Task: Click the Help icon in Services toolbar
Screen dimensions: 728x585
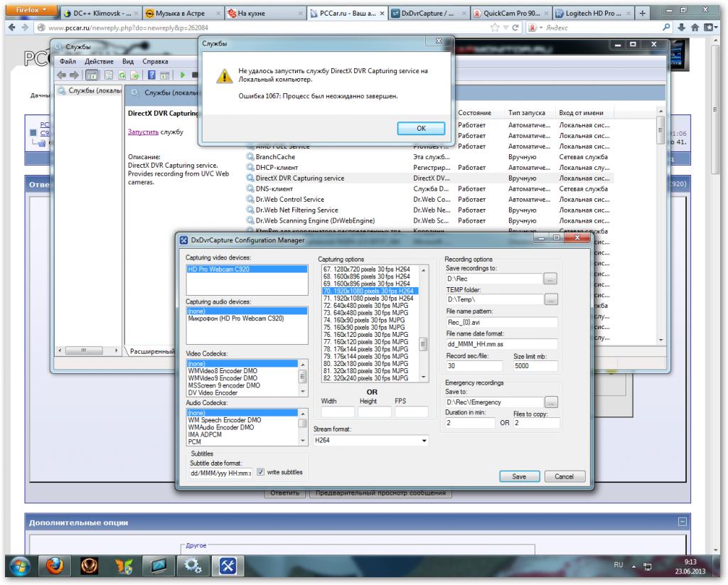Action: coord(151,75)
